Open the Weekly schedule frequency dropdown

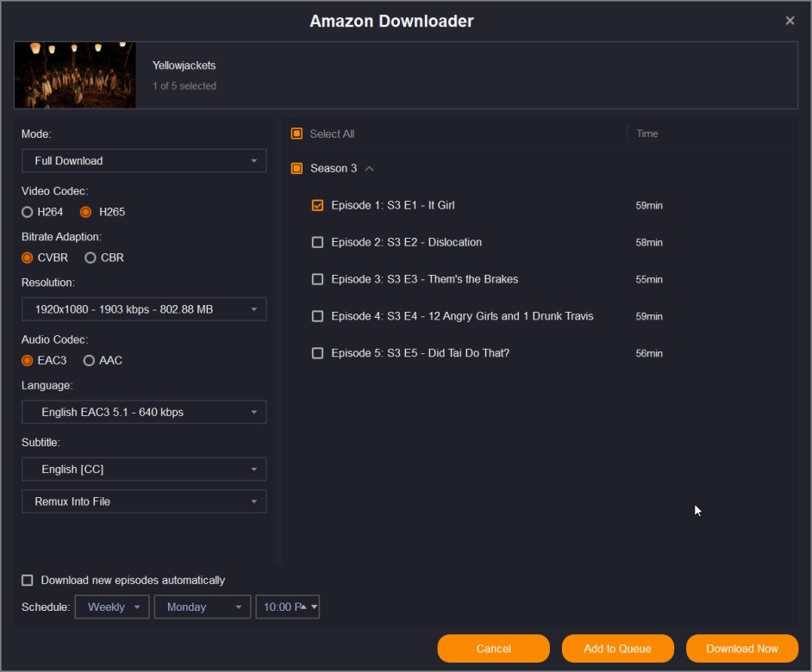point(112,607)
